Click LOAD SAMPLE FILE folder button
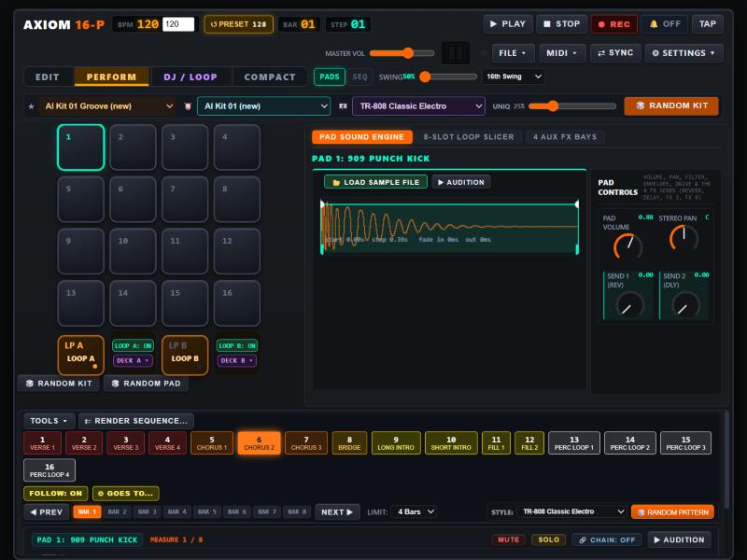 point(376,182)
